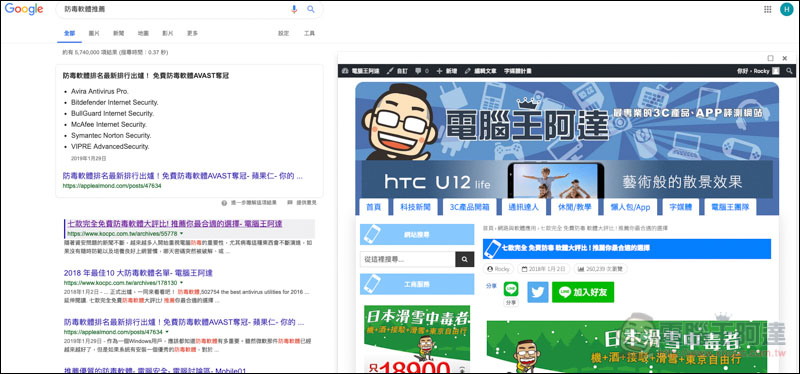Open the 通訊達人 site tab
This screenshot has width=800, height=374.
(523, 207)
